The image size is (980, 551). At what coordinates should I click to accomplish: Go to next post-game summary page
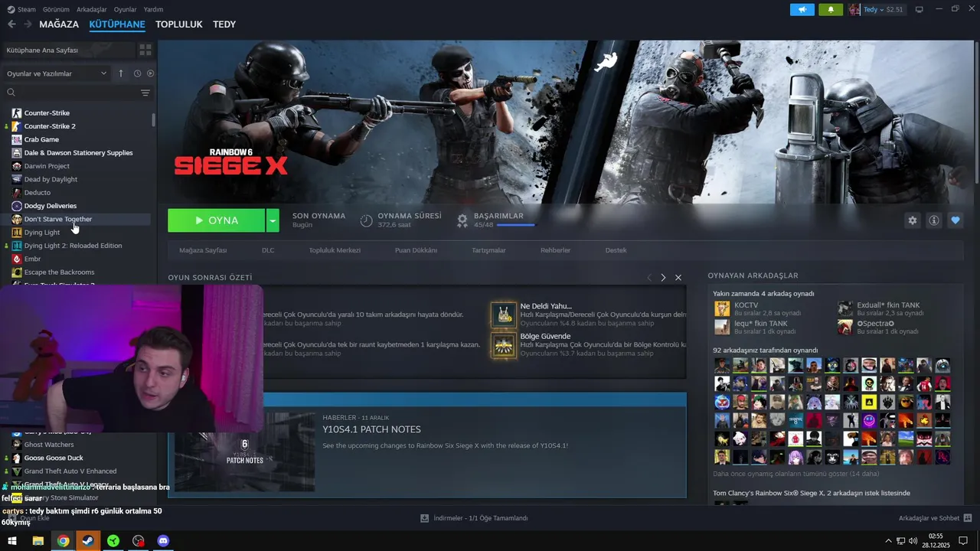[663, 277]
